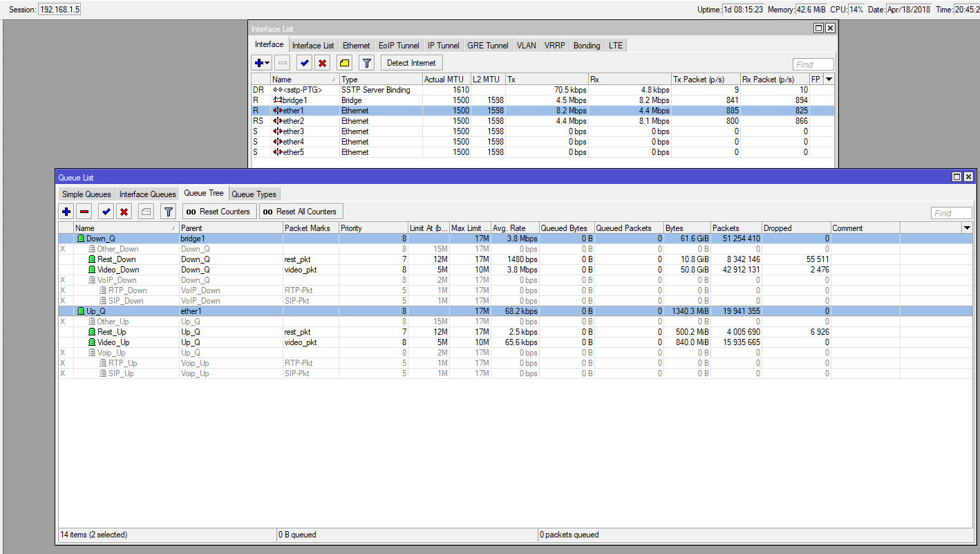This screenshot has height=554, width=980.
Task: Open the dropdown arrow next to the add button
Action: (267, 63)
